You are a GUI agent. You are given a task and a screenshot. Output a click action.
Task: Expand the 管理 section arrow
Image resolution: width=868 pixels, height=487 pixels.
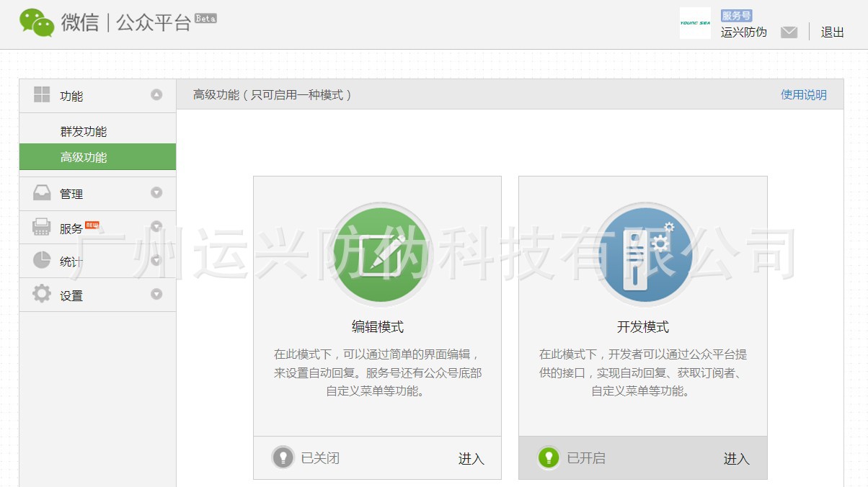click(156, 193)
